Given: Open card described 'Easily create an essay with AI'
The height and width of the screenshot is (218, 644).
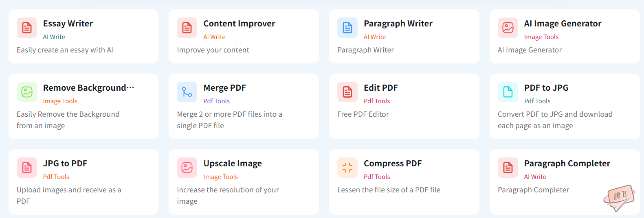Looking at the screenshot, I should tap(84, 36).
